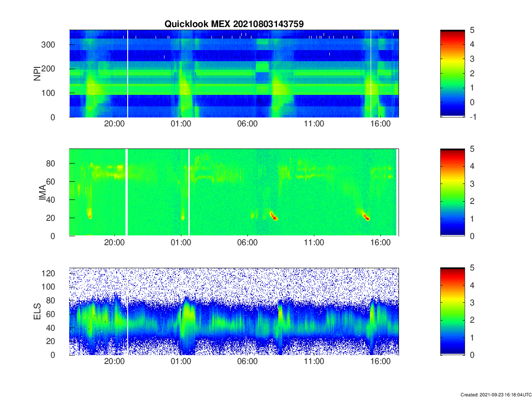Screen dimensions: 532x399
Task: Click the 01:00 tick under the IMA plot
Action: coord(181,243)
